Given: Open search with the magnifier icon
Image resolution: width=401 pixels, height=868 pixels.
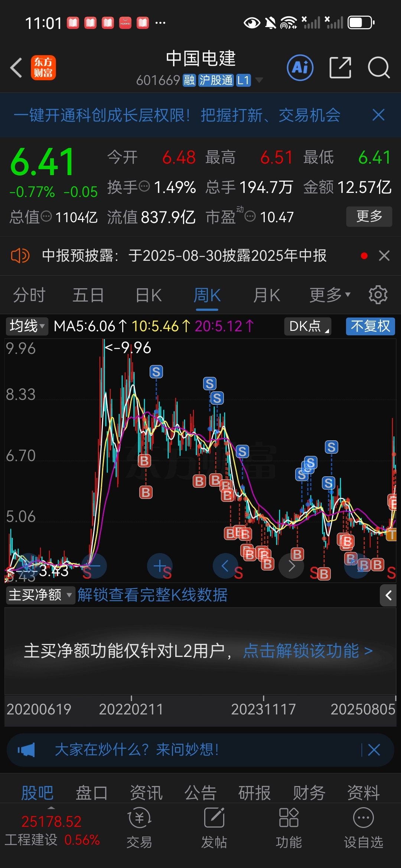Looking at the screenshot, I should 378,68.
